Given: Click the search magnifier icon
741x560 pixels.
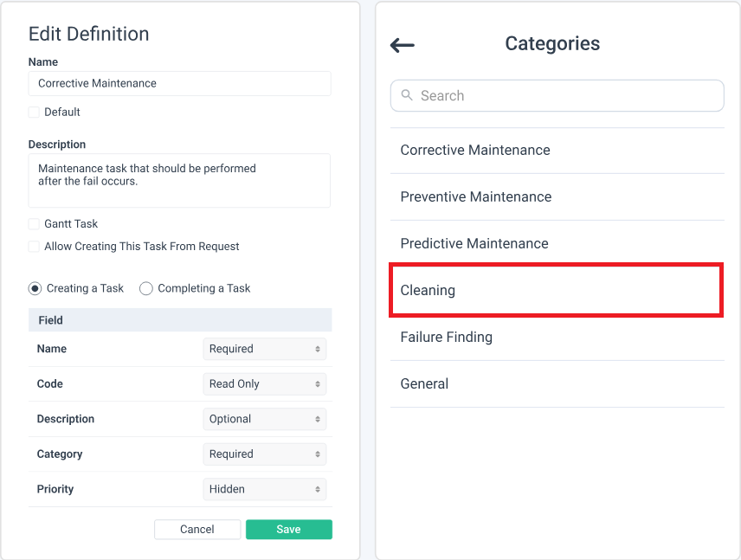Looking at the screenshot, I should (x=407, y=95).
